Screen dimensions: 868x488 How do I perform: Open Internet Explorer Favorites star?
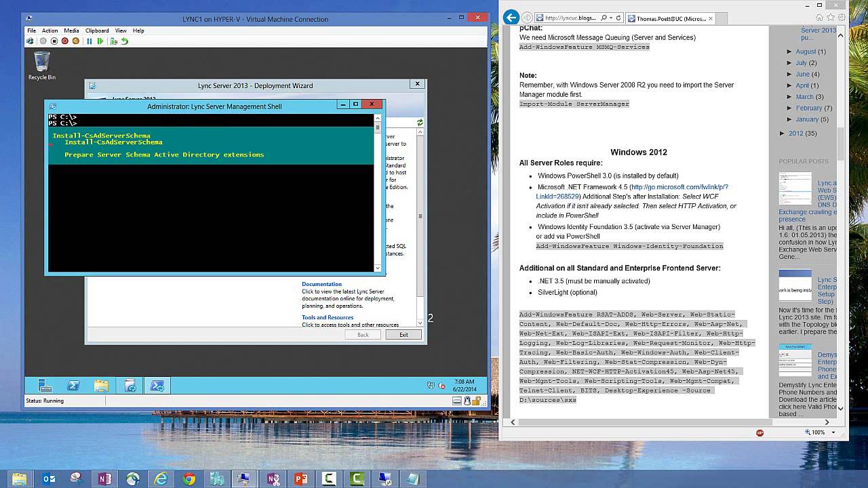831,18
